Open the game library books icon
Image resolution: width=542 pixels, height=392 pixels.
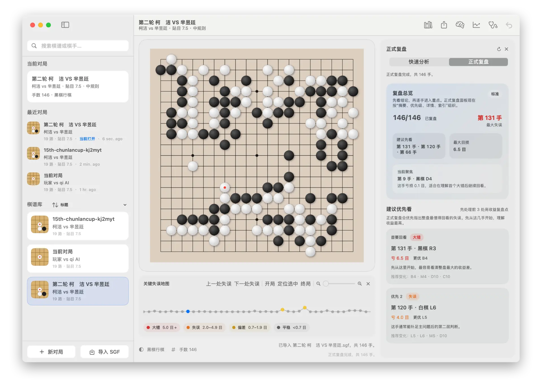click(428, 25)
